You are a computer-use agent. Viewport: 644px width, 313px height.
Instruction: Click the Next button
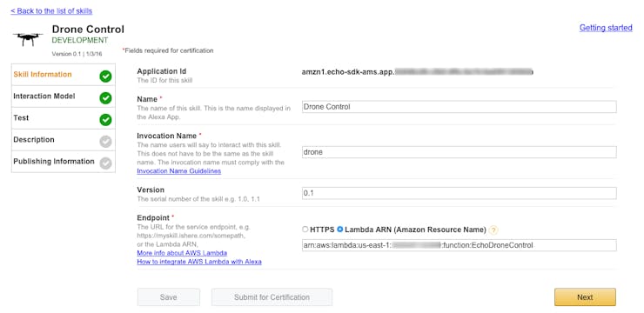point(585,297)
